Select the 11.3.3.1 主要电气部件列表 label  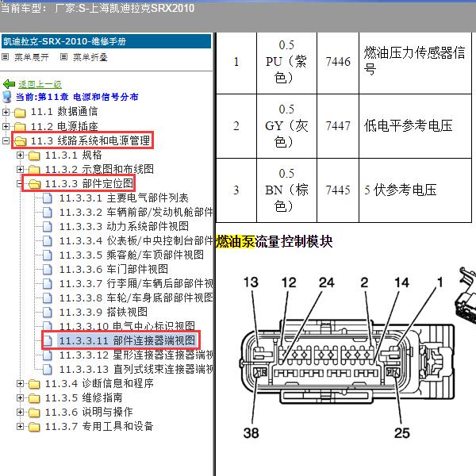pyautogui.click(x=124, y=198)
